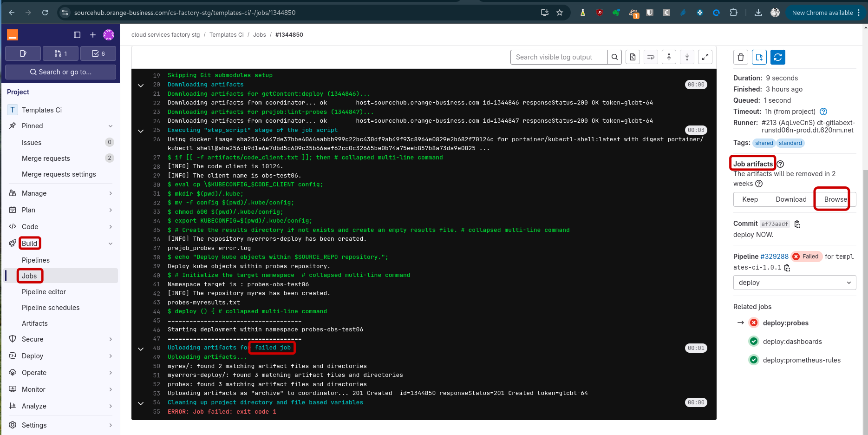
Task: Open Pipeline schedules in sidebar
Action: (x=61, y=308)
